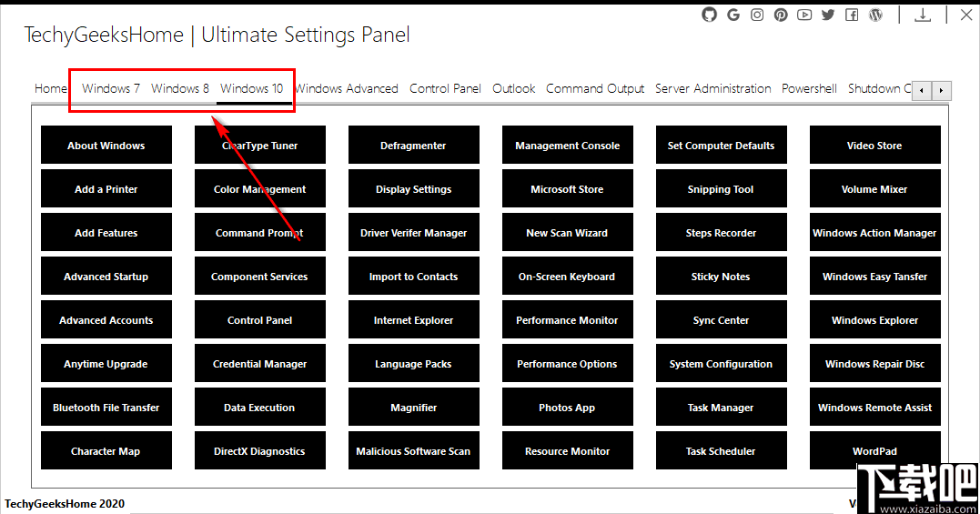Click the Control Panel grid button
The width and height of the screenshot is (980, 514).
click(260, 319)
